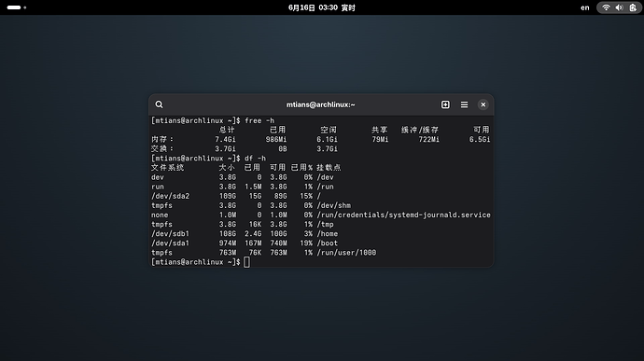The height and width of the screenshot is (361, 644).
Task: Open the terminal hamburger menu
Action: (464, 104)
